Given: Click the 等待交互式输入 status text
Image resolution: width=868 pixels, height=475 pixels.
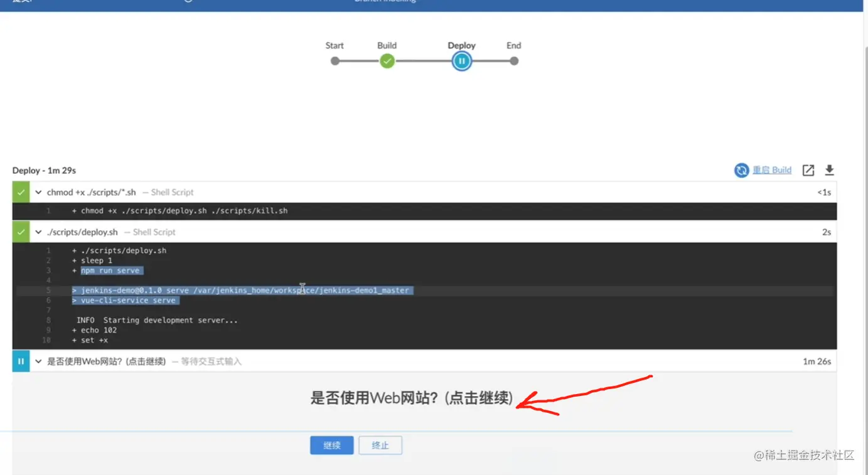Looking at the screenshot, I should (211, 361).
